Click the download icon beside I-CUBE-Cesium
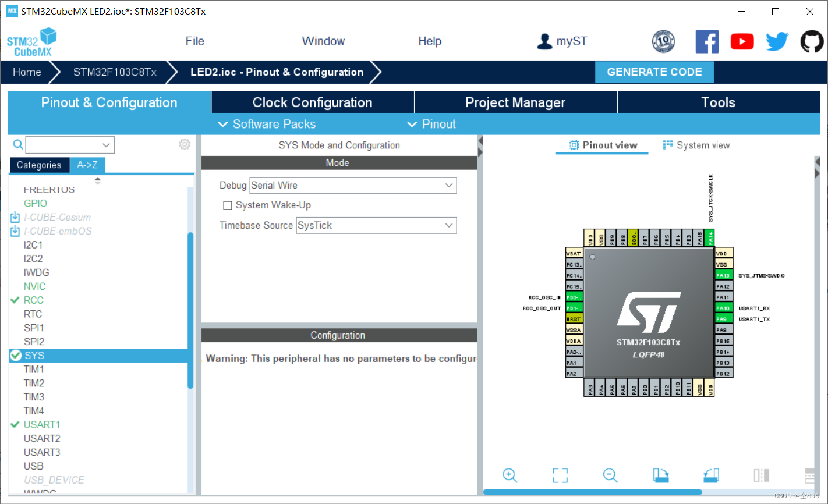Image resolution: width=828 pixels, height=504 pixels. 15,217
